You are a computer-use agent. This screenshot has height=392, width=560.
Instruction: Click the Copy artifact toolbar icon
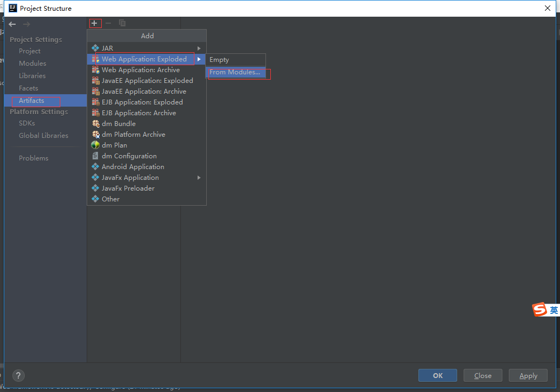point(122,23)
